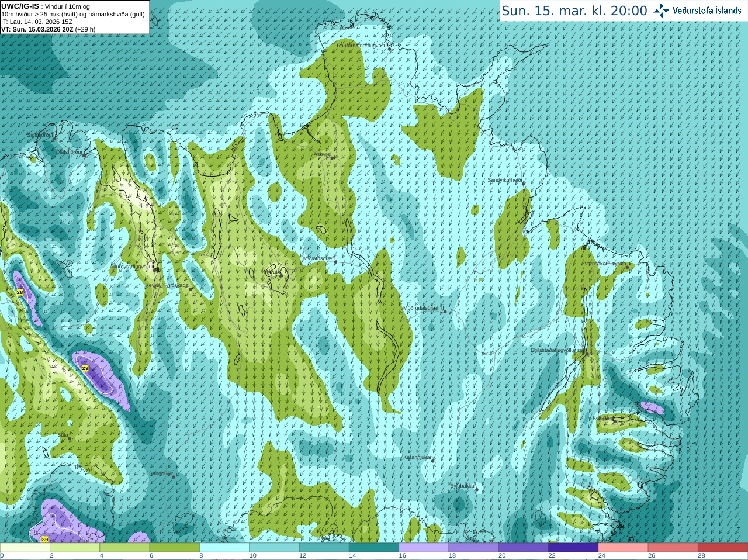
Task: Click the Mývatnsöræfi station dot
Action: pyautogui.click(x=335, y=262)
